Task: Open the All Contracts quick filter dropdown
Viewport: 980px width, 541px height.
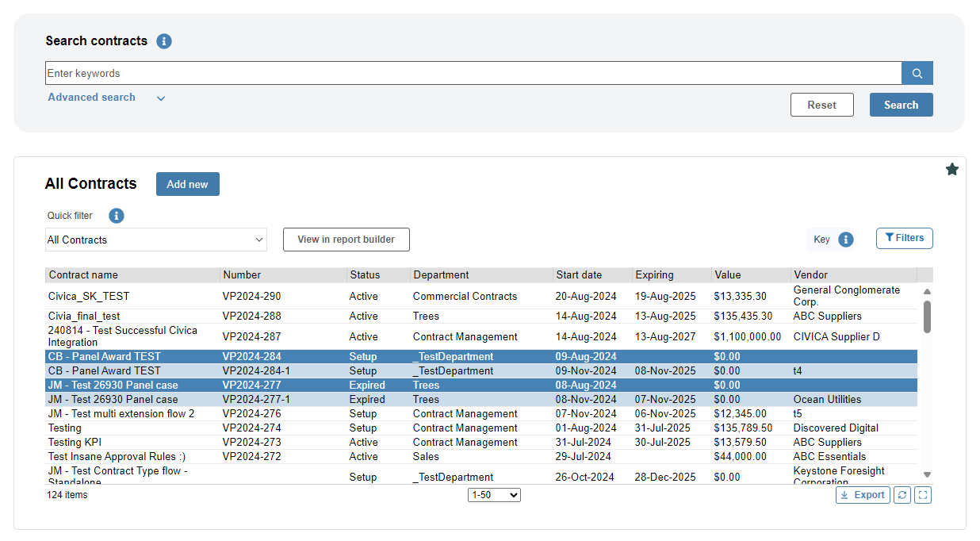Action: click(156, 240)
